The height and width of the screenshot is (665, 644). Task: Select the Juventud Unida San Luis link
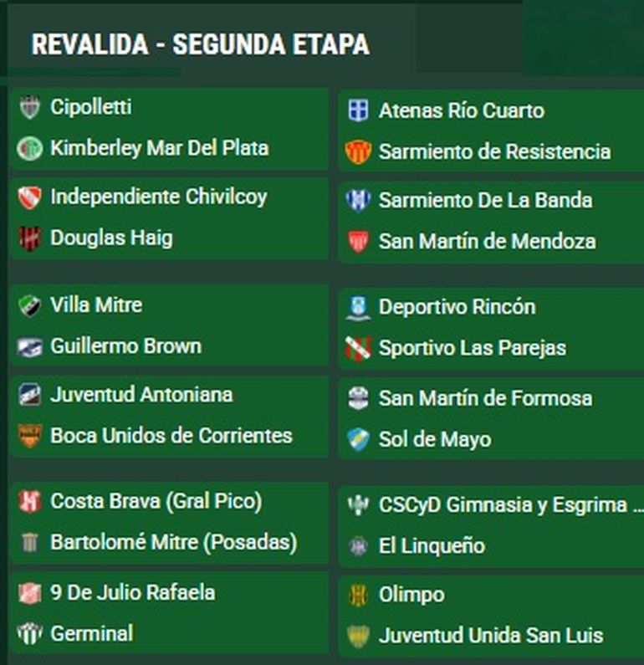(490, 636)
